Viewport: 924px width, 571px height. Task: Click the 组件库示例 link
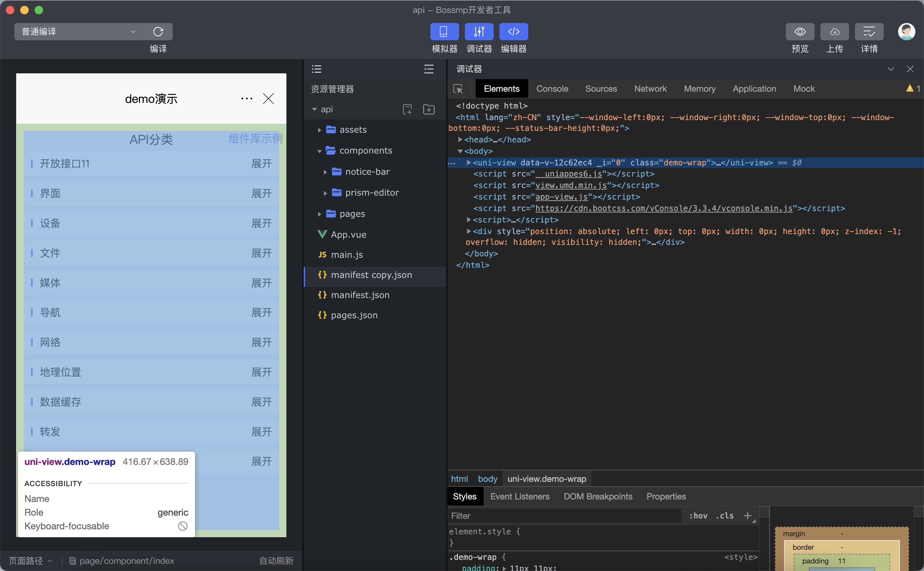(255, 138)
